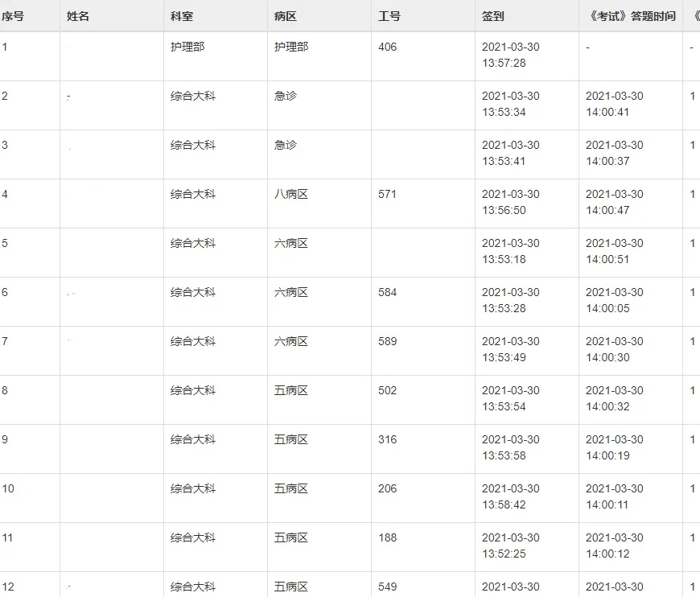The image size is (700, 597).
Task: Click the 急诊 cell in row 3
Action: click(286, 145)
